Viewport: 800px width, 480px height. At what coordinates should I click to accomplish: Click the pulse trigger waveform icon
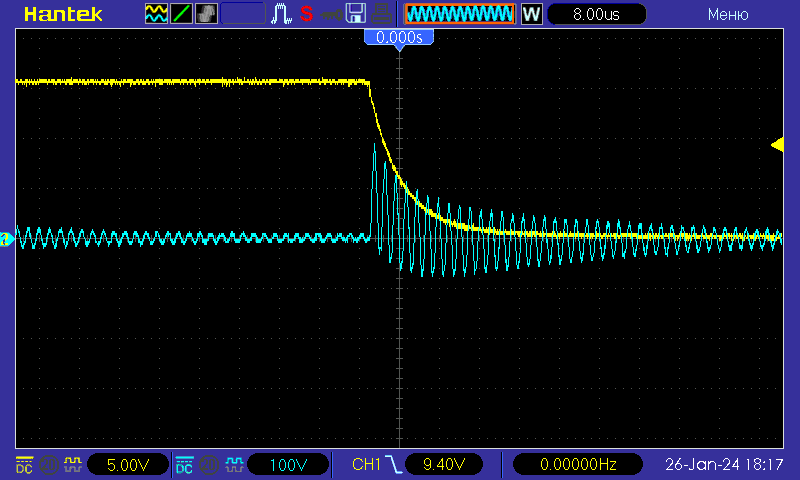(281, 14)
